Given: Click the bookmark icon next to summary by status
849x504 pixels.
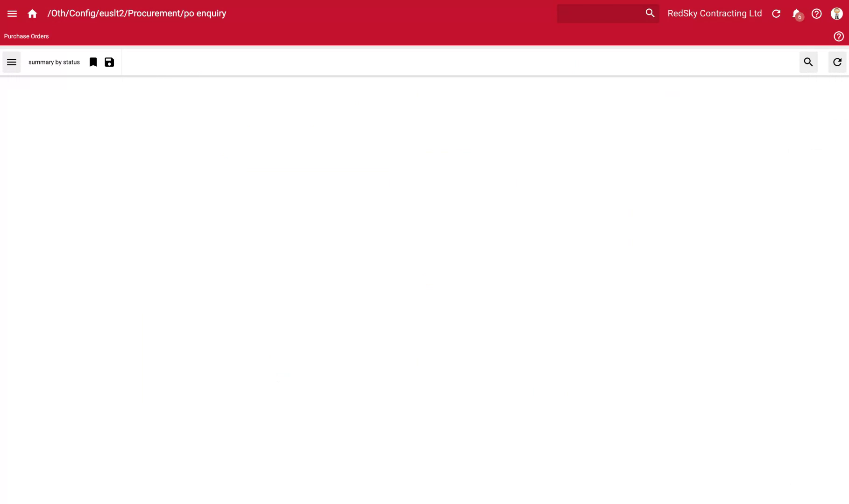Looking at the screenshot, I should point(93,62).
